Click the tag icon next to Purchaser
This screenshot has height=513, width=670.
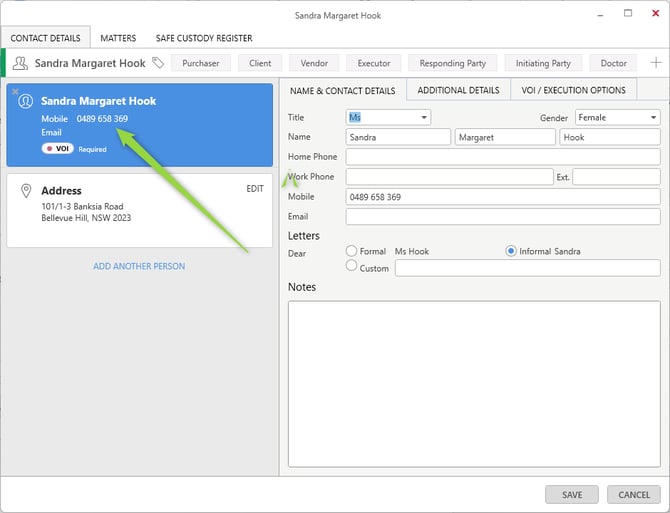click(x=157, y=63)
